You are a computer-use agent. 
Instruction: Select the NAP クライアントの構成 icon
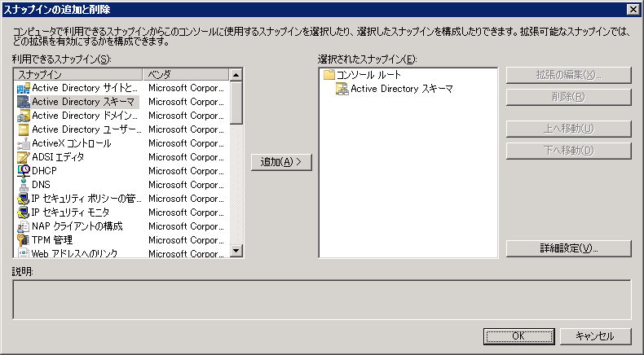point(23,226)
